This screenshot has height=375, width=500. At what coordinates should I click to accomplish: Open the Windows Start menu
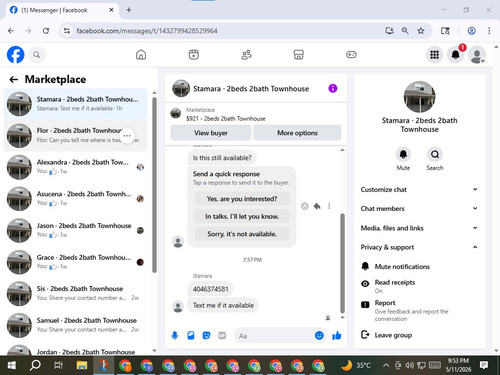coord(12,365)
